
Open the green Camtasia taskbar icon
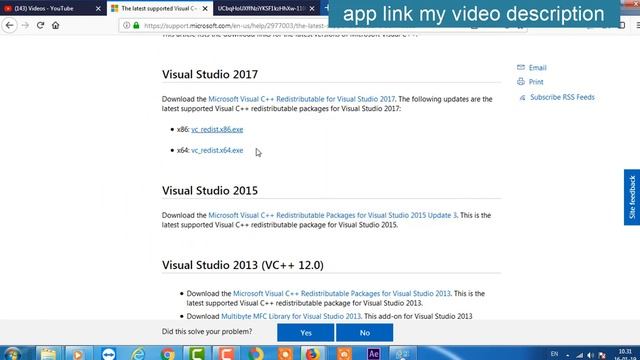(197, 353)
